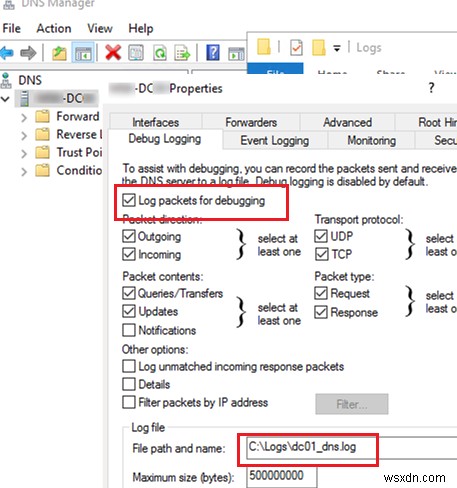Switch to the Forwarders tab

pyautogui.click(x=251, y=122)
